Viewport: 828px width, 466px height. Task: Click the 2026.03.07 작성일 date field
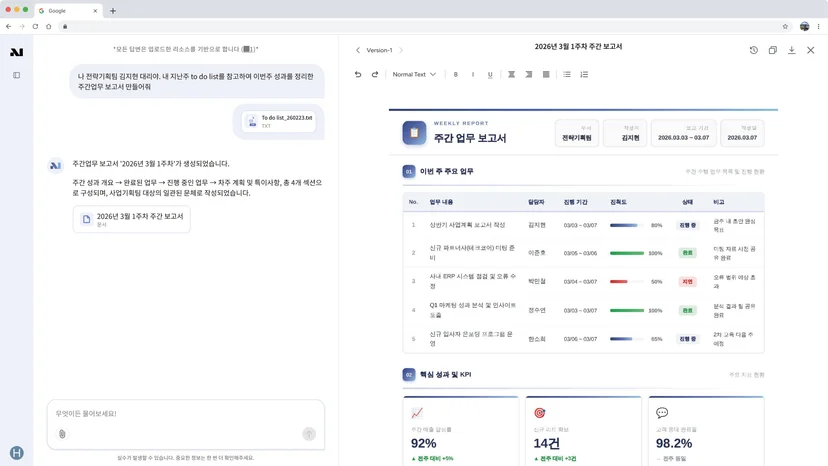[742, 133]
